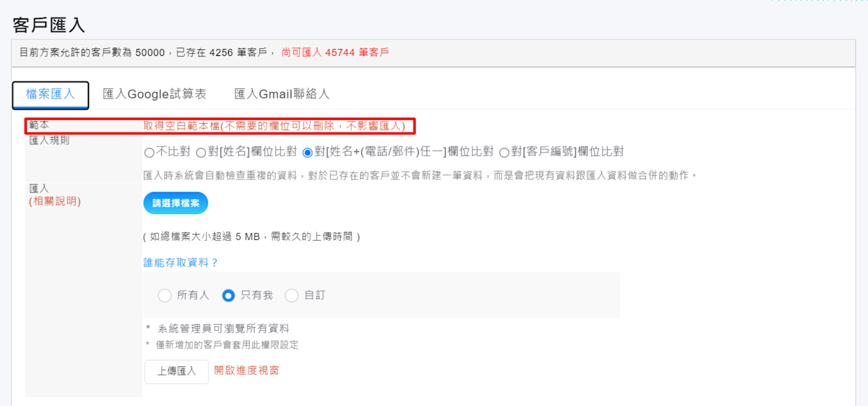Select the 不比對 import rule option
The image size is (868, 406).
click(149, 153)
